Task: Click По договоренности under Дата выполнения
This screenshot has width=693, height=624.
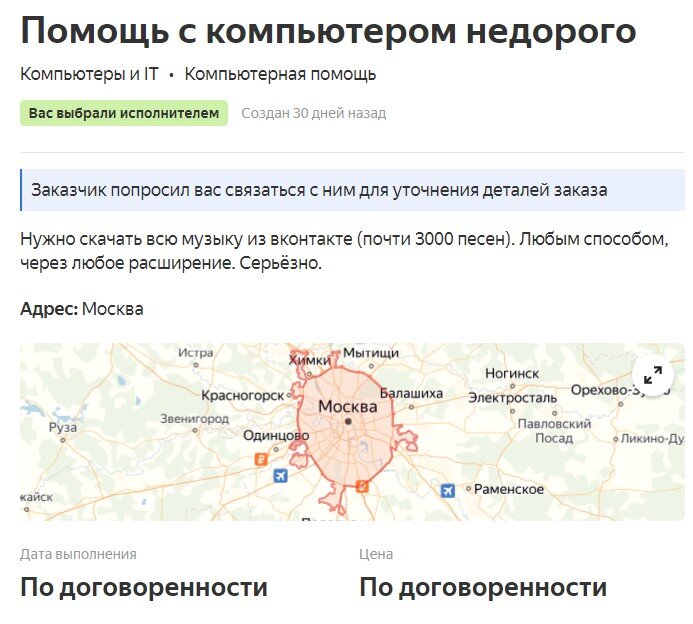Action: pyautogui.click(x=144, y=588)
